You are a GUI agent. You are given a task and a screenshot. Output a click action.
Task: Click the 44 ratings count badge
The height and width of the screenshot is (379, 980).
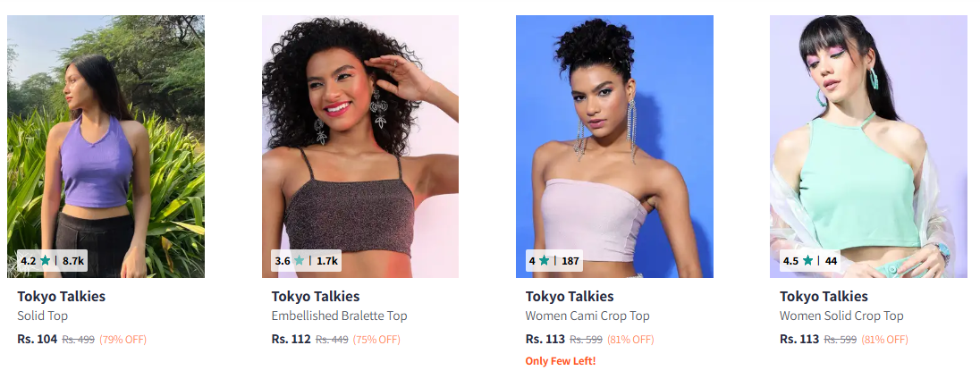831,261
